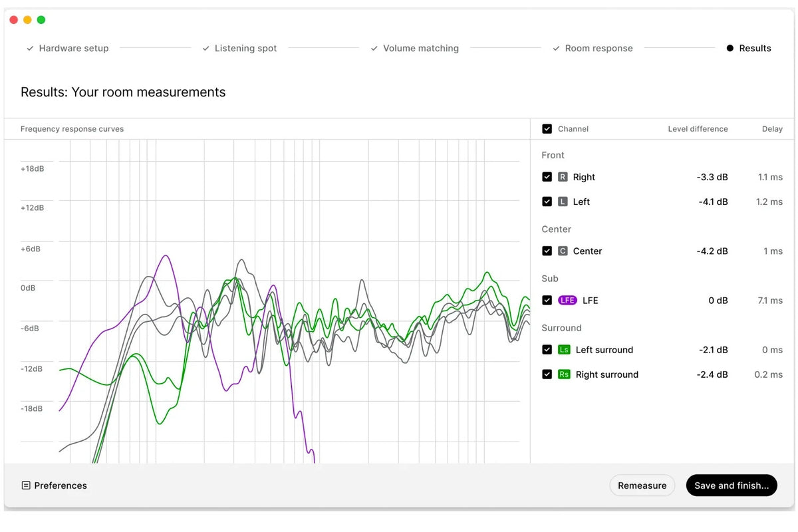Toggle the all-channels checkbox in header

coord(547,129)
